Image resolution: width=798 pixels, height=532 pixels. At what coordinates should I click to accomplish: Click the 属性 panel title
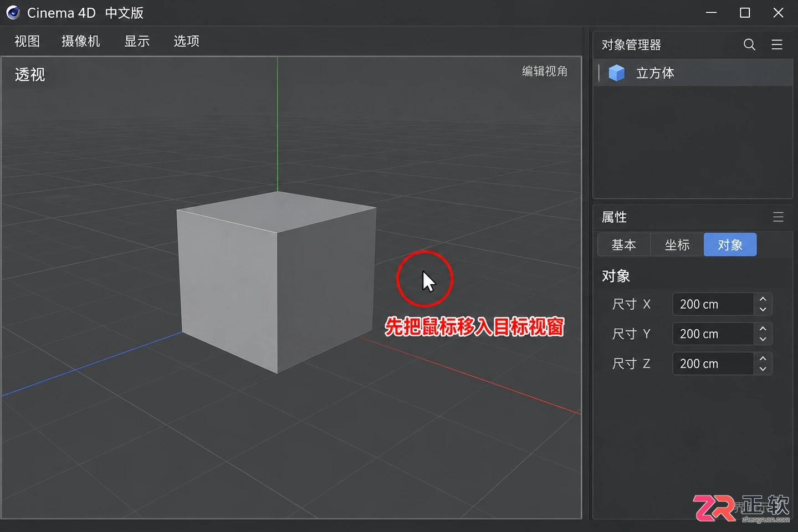click(614, 217)
